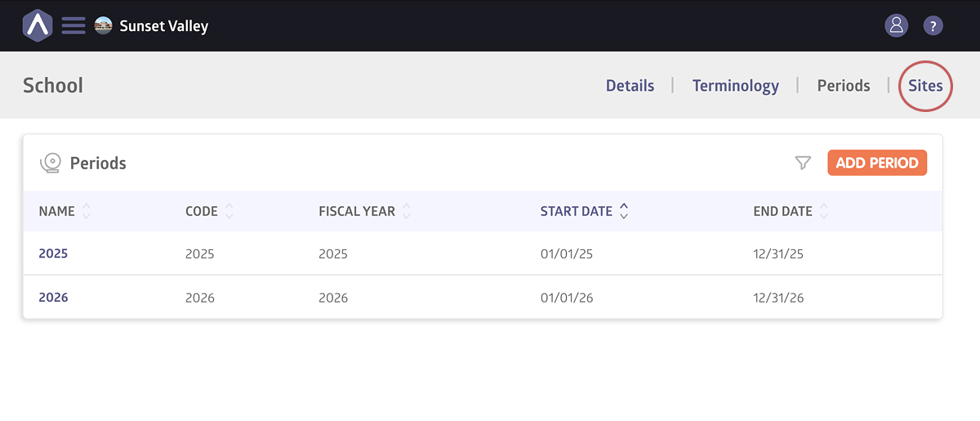Image resolution: width=980 pixels, height=421 pixels.
Task: Click the filter funnel icon
Action: tap(803, 163)
